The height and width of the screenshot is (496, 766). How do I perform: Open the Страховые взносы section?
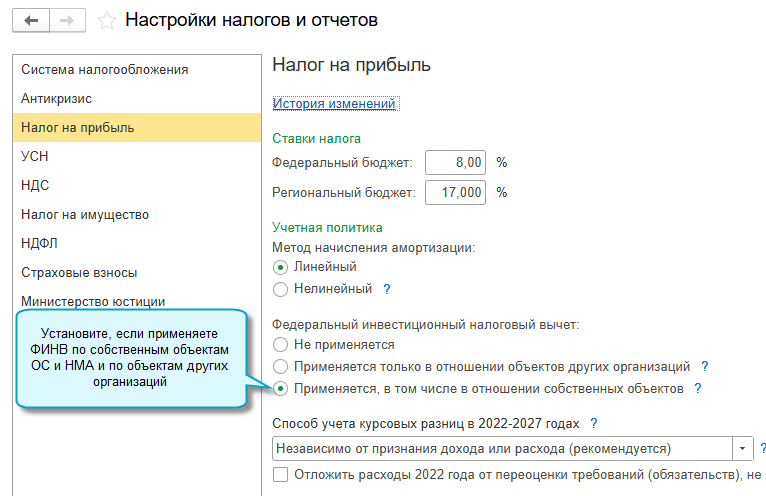tap(79, 272)
